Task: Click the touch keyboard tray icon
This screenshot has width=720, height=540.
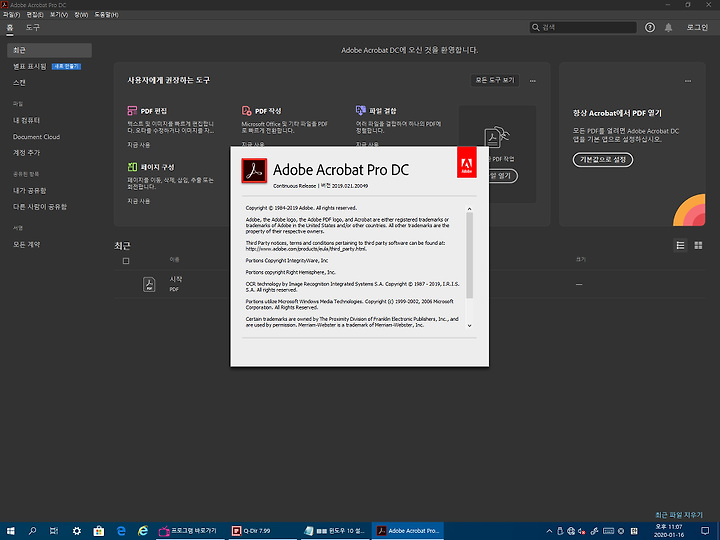Action: pos(608,531)
